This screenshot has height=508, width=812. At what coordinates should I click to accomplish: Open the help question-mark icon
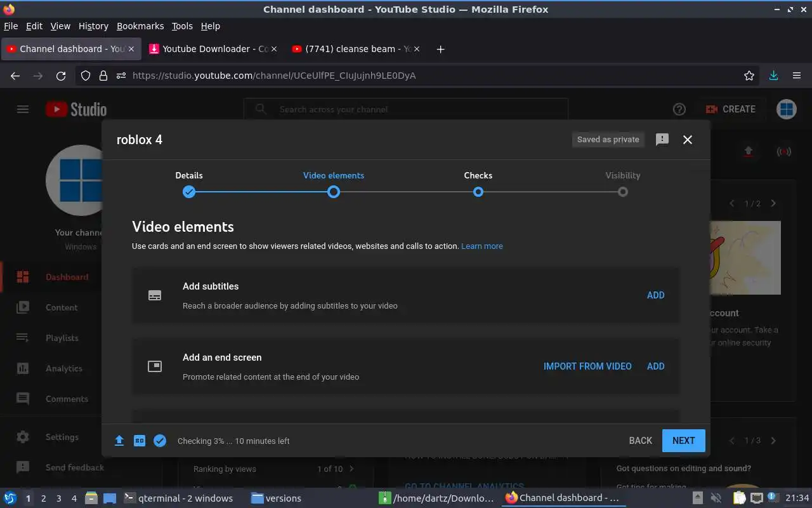[x=679, y=109]
